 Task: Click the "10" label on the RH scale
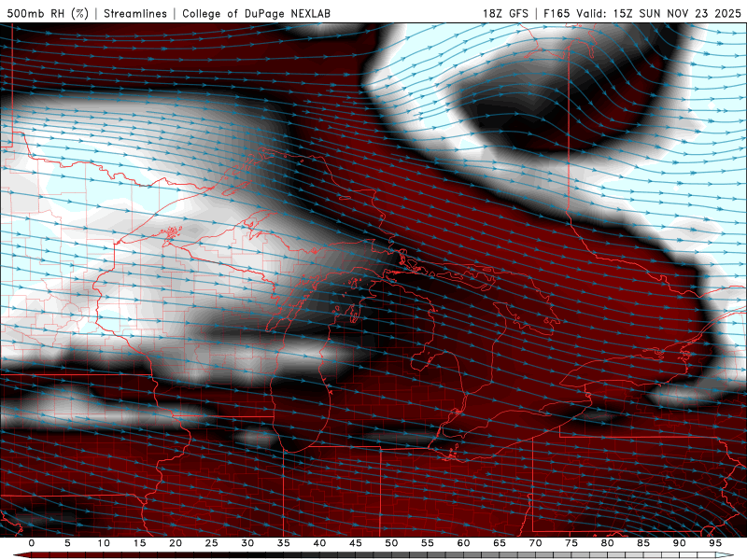point(104,543)
